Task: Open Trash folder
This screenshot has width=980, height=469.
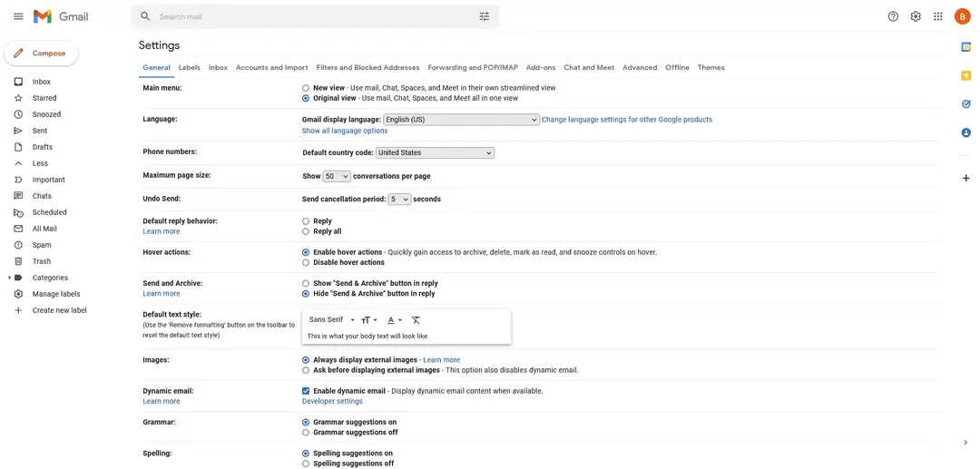Action: [x=42, y=261]
